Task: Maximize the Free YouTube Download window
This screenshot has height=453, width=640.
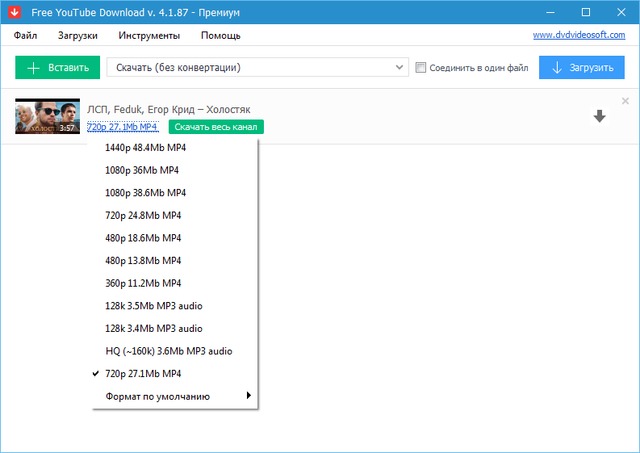Action: coord(586,12)
